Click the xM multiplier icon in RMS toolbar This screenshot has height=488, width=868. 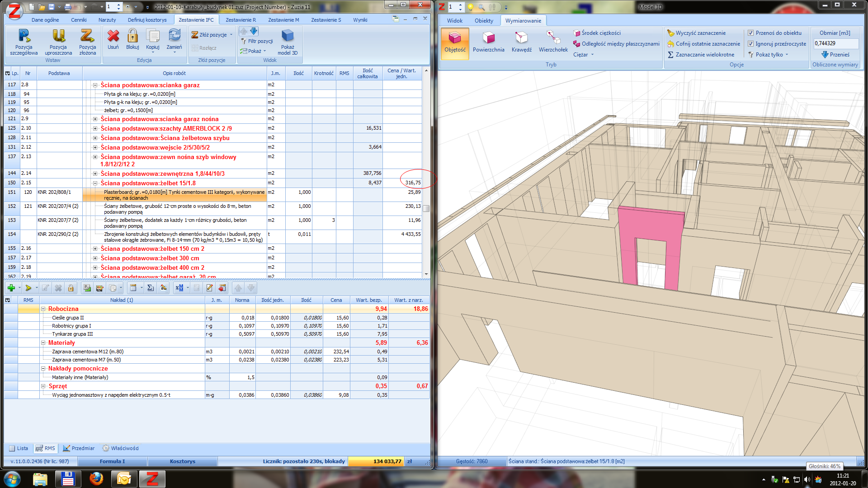(x=179, y=288)
